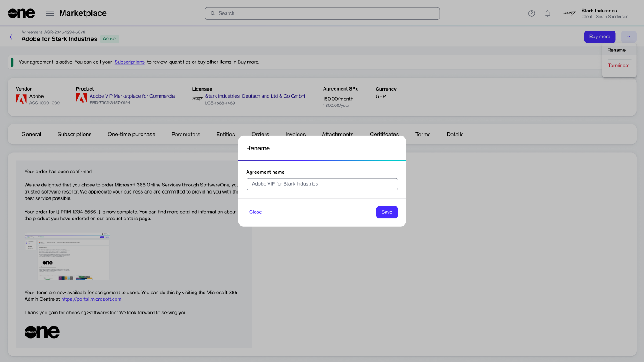Click the Stark Industries account logo
Screen dimensions: 644x362
pyautogui.click(x=569, y=13)
